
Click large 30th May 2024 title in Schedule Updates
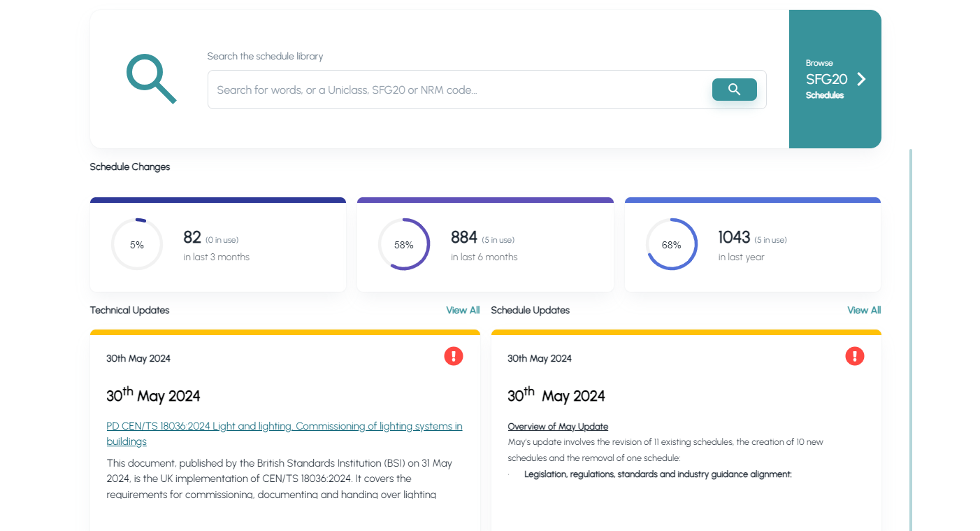556,395
